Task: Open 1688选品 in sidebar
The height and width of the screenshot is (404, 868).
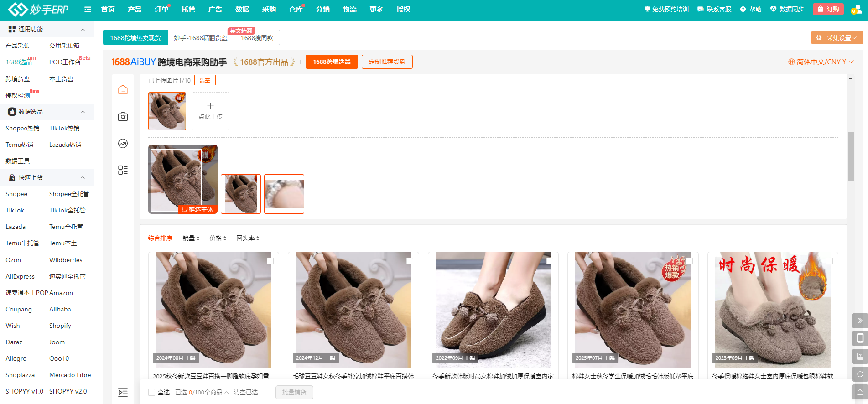Action: coord(19,62)
